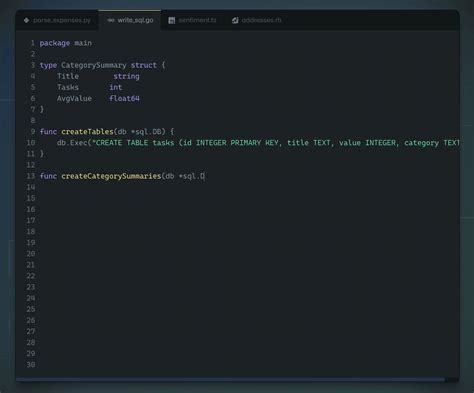This screenshot has width=474, height=393.
Task: Click the CategorySummary struct name
Action: tap(94, 65)
